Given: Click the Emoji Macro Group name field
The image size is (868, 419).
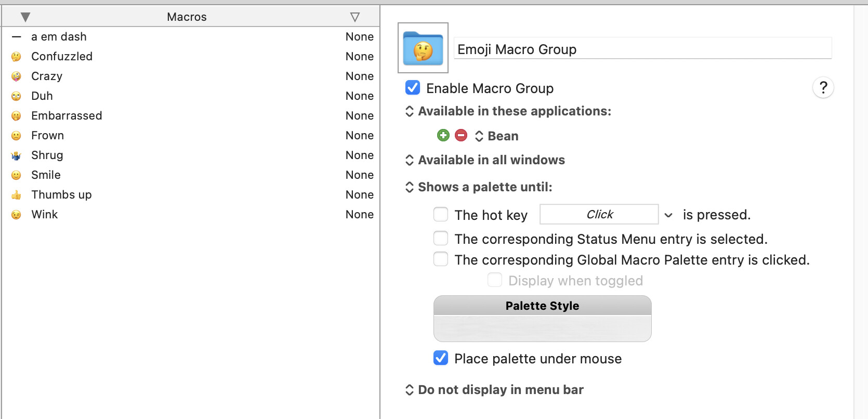Looking at the screenshot, I should tap(642, 49).
